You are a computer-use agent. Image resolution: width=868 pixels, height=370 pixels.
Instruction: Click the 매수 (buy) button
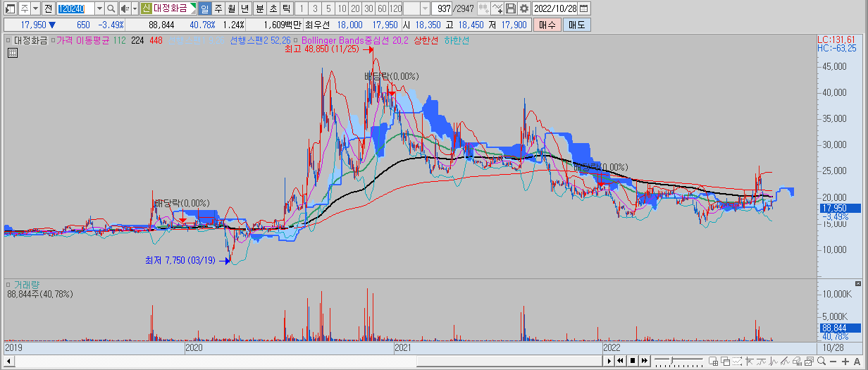click(547, 25)
